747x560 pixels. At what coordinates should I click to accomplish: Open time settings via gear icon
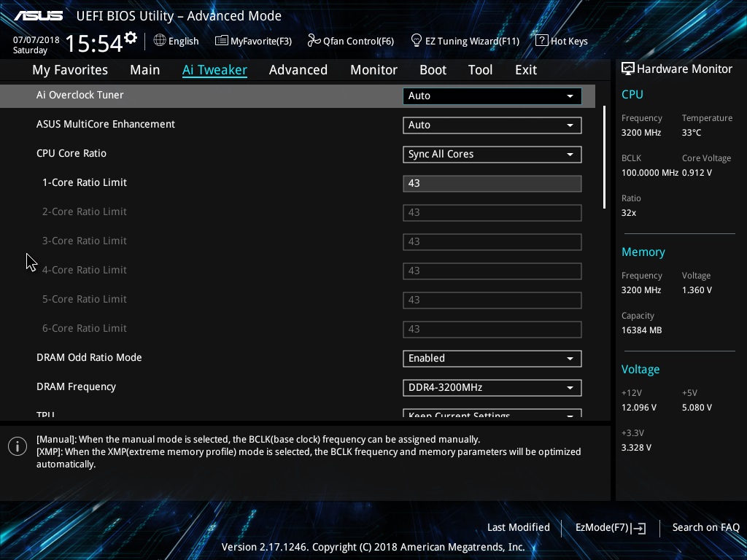[131, 38]
